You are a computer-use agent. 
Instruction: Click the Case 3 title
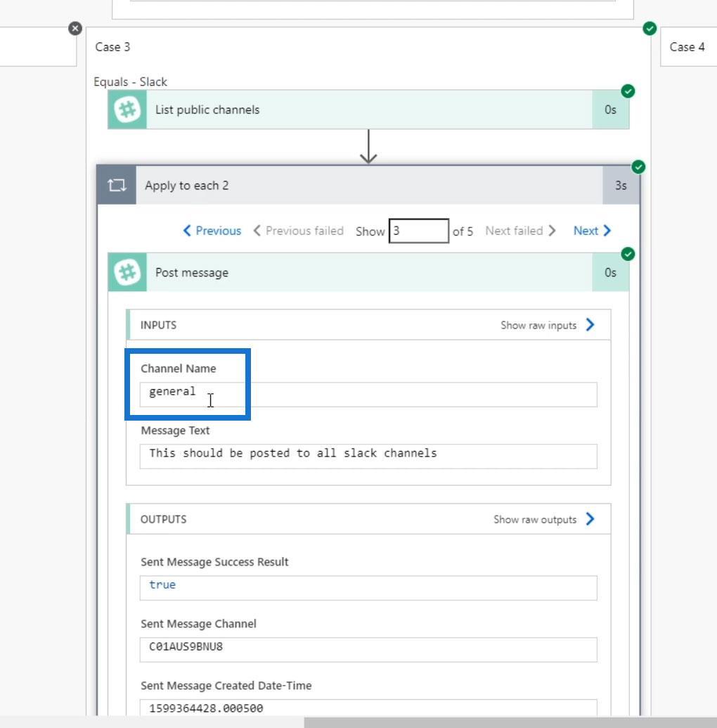pos(112,47)
